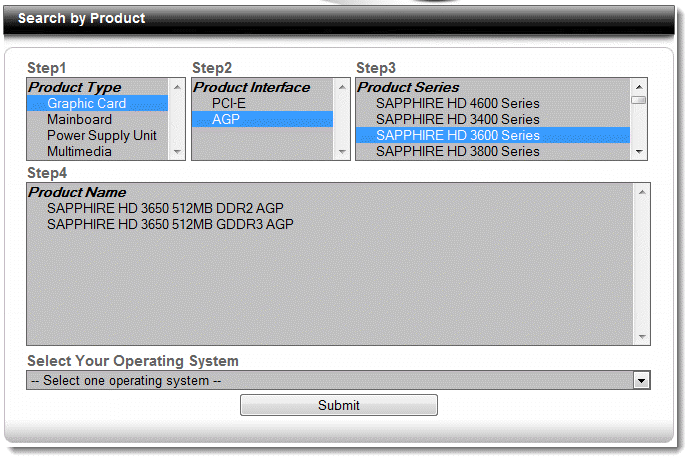Pick SAPPHIRE HD 3800 Series
The height and width of the screenshot is (462, 692).
click(x=493, y=151)
